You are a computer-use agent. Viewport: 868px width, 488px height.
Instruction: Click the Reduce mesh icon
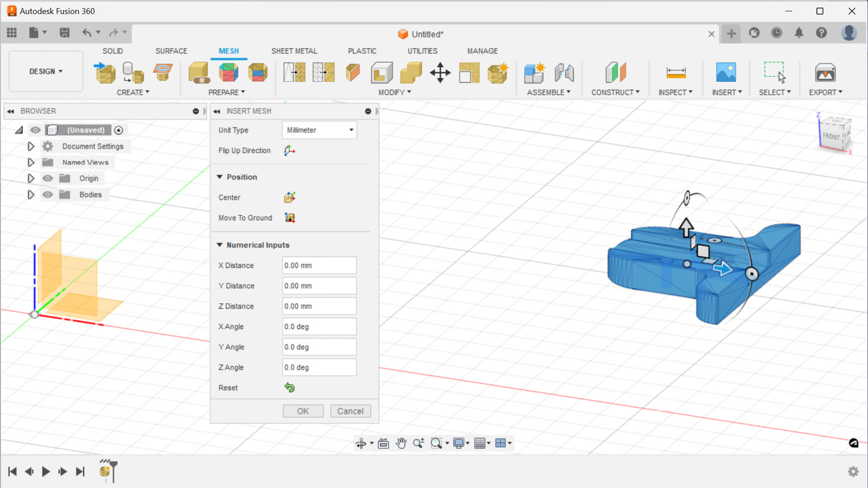coord(323,72)
